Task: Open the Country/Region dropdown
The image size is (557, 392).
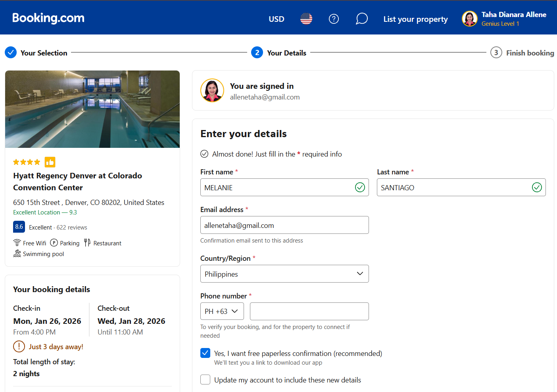Action: [x=284, y=274]
